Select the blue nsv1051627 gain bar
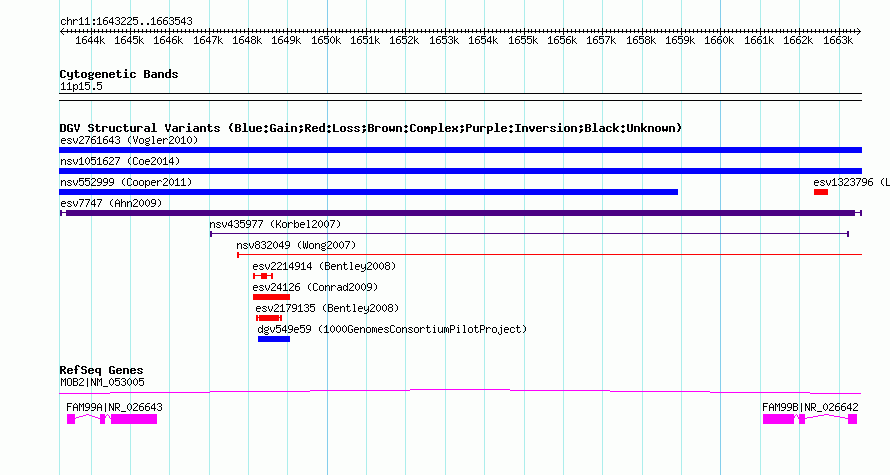This screenshot has width=890, height=475. (x=460, y=171)
